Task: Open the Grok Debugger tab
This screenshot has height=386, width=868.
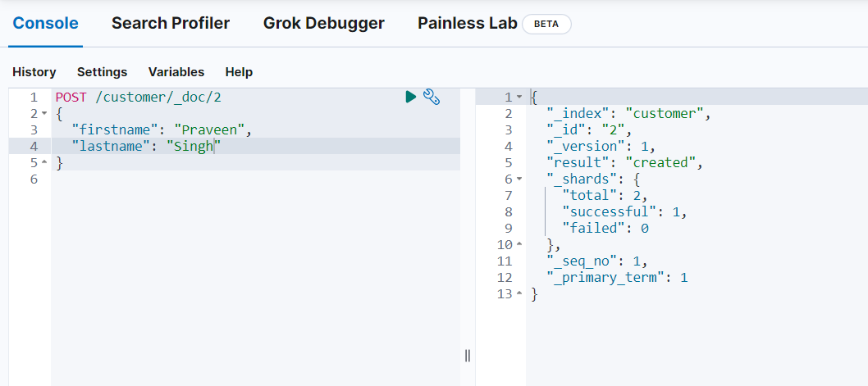Action: pyautogui.click(x=324, y=23)
